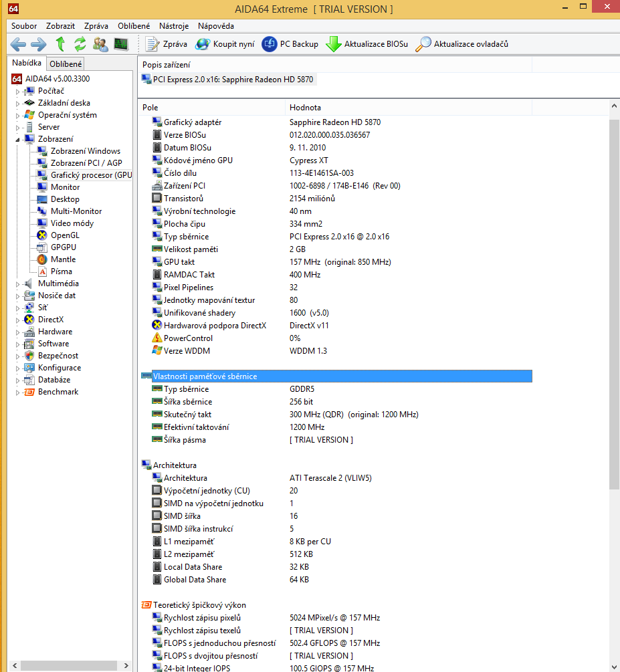The width and height of the screenshot is (620, 672).
Task: Expand the Benchmark tree node
Action: pos(17,392)
